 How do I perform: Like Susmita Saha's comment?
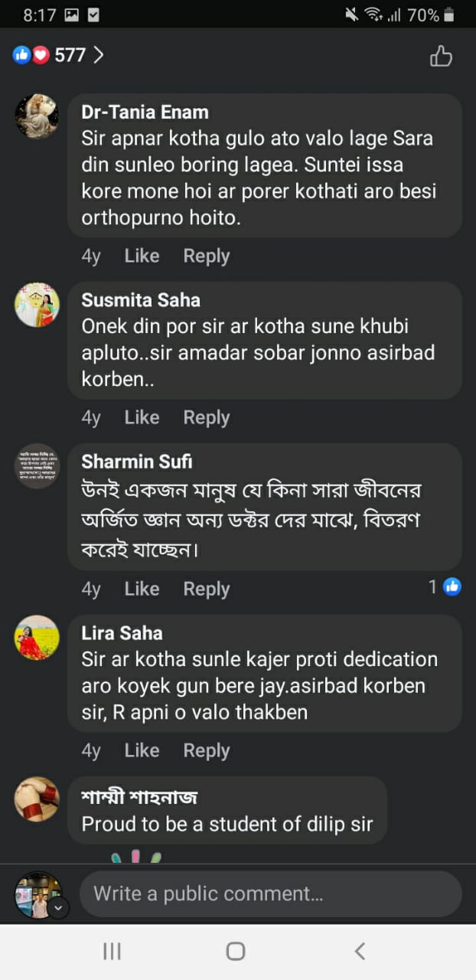coord(142,417)
